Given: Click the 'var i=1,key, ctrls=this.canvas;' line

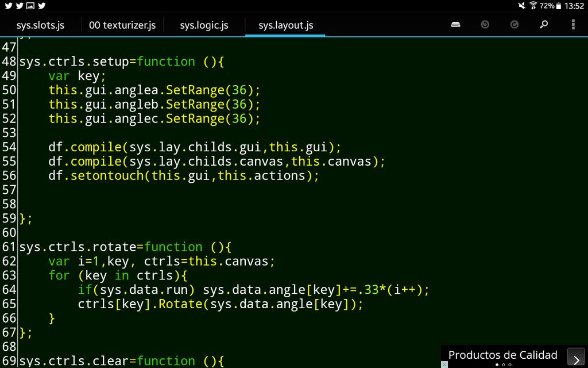Looking at the screenshot, I should [x=161, y=262].
